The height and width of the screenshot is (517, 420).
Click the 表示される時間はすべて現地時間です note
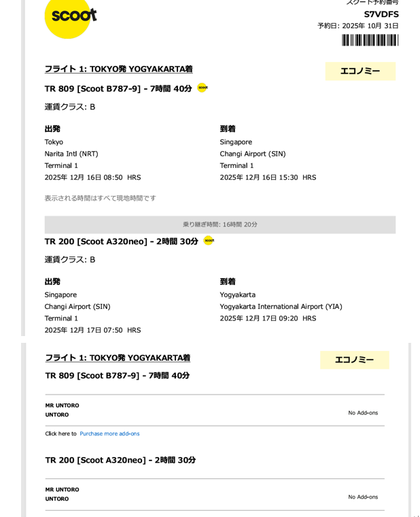100,198
